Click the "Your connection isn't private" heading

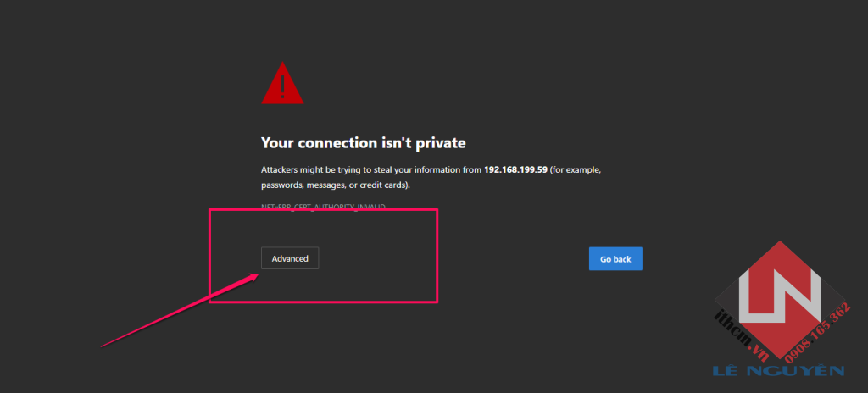pos(363,143)
